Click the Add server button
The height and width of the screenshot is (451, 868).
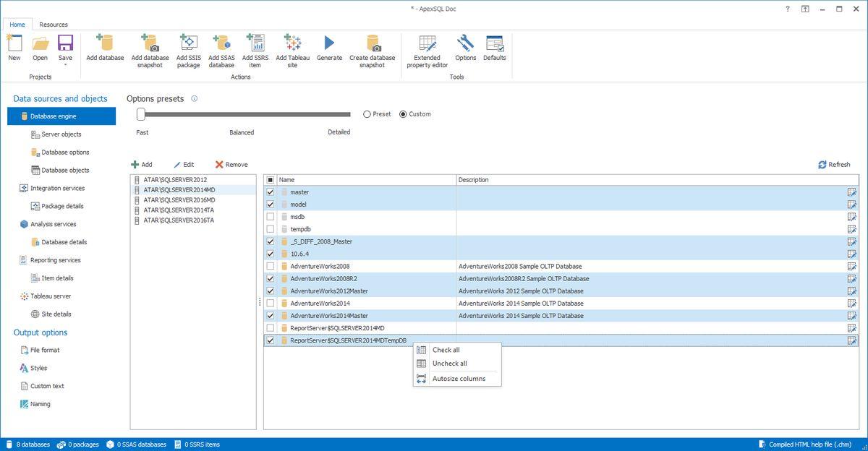142,165
